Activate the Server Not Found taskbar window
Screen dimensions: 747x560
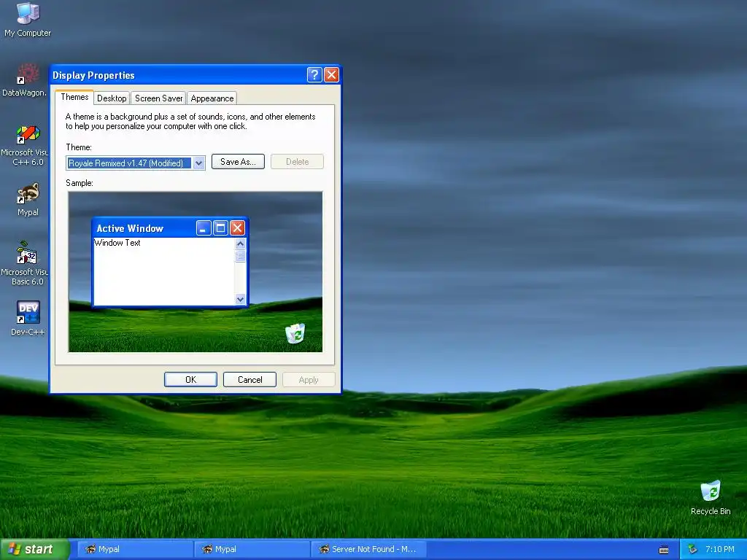tap(368, 549)
